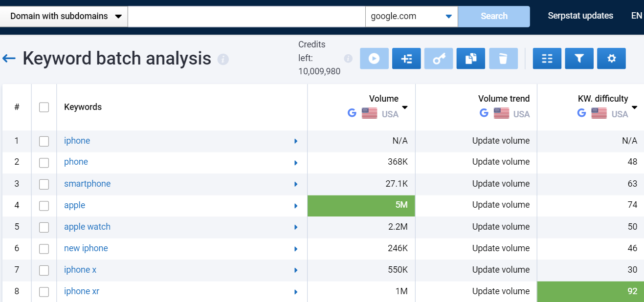
Task: Expand the arrow next to apple keyword
Action: 296,206
